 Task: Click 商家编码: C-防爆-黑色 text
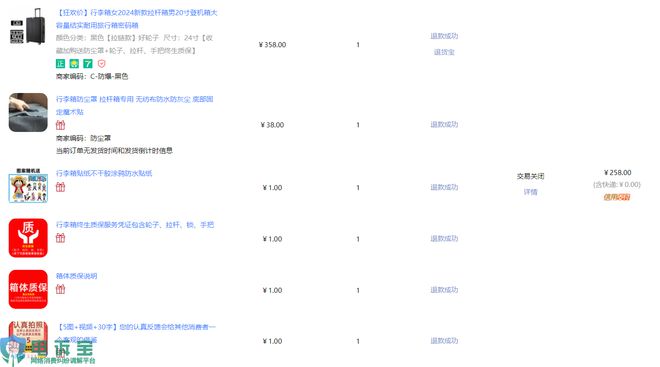[92, 76]
